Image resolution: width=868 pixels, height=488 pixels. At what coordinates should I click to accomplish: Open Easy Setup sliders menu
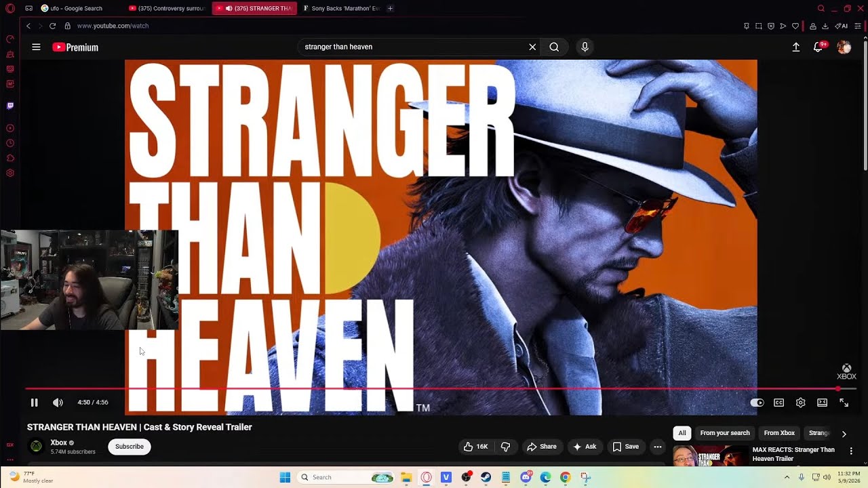[x=858, y=26]
